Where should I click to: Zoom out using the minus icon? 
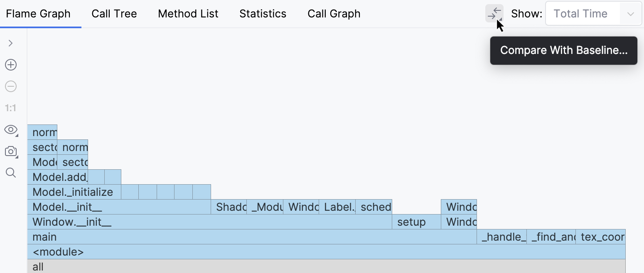tap(10, 86)
